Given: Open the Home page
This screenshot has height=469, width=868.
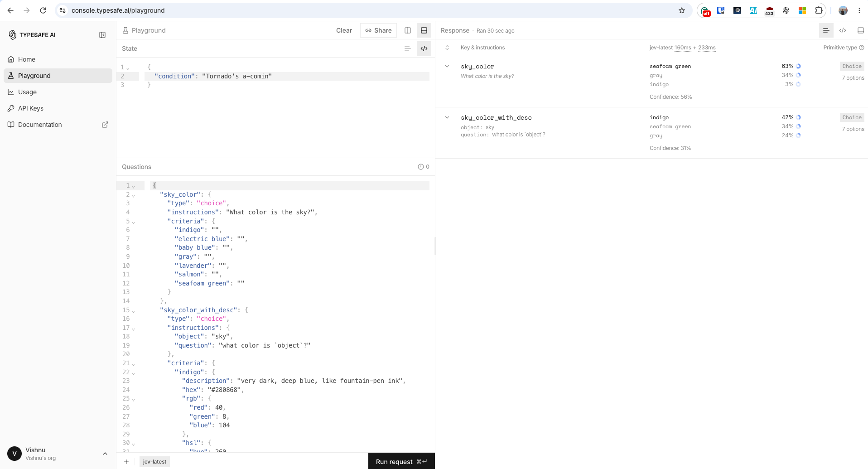Looking at the screenshot, I should click(58, 59).
